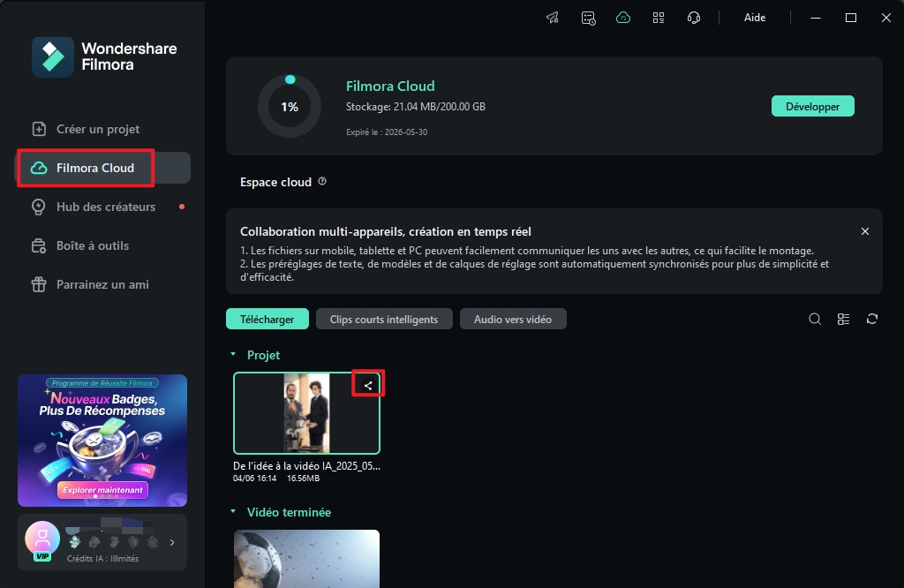Open Filmora Cloud in the sidebar
Screen dimensions: 904x588
point(102,168)
